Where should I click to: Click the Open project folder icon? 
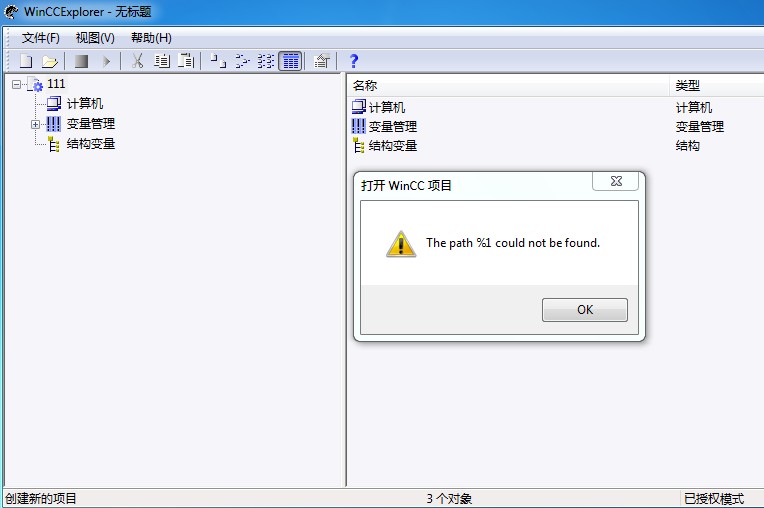(x=49, y=61)
